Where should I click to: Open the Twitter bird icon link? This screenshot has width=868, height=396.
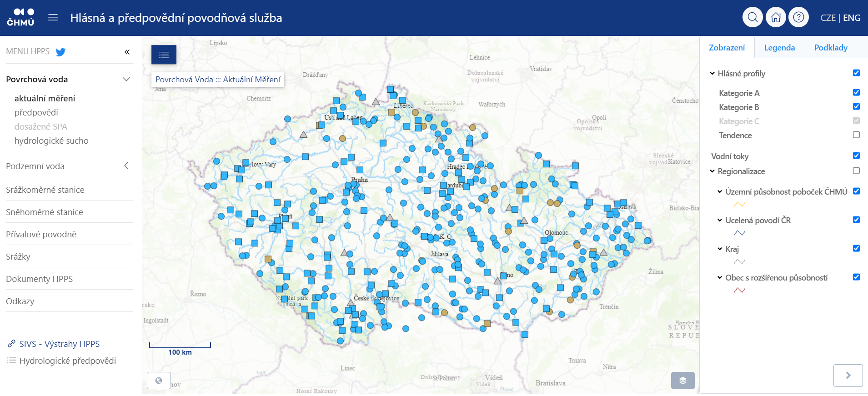(x=60, y=52)
